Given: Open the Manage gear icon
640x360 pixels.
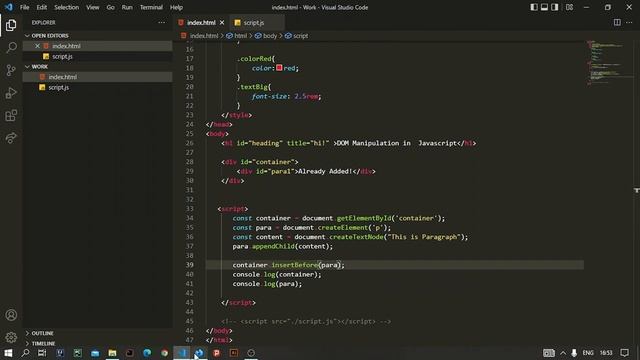Looking at the screenshot, I should pyautogui.click(x=11, y=337).
